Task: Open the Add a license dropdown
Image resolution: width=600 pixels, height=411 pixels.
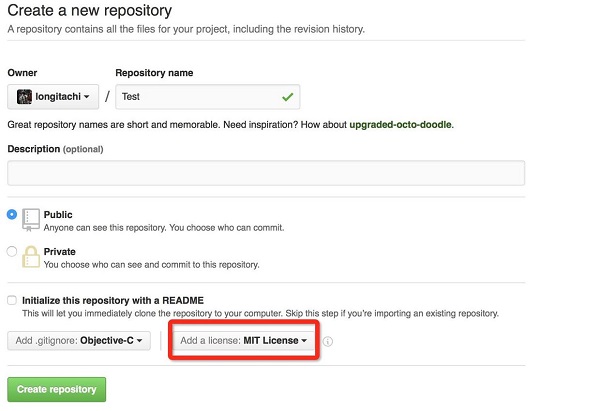Action: pyautogui.click(x=243, y=341)
